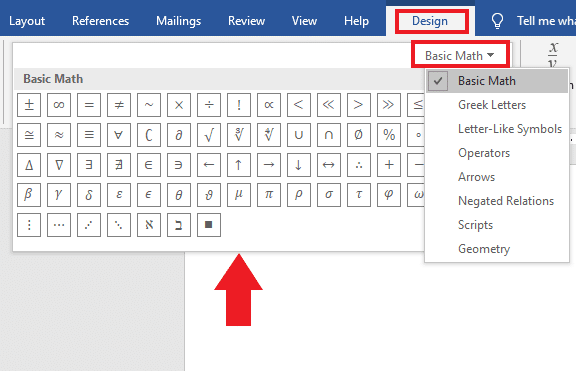576x371 pixels.
Task: Choose Greek Letters from symbol list
Action: [497, 105]
